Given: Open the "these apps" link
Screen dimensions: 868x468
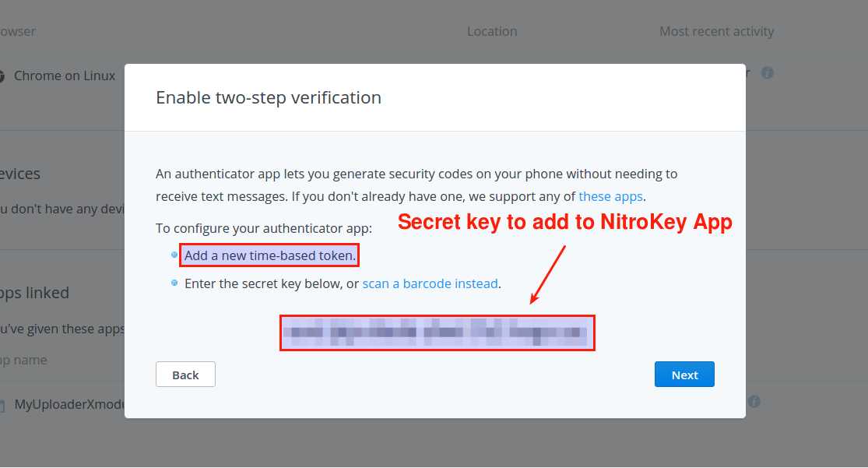Looking at the screenshot, I should (610, 196).
